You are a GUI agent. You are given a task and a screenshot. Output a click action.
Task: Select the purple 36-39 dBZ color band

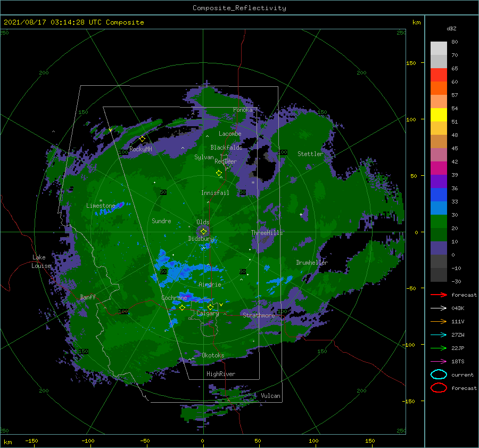click(x=439, y=182)
